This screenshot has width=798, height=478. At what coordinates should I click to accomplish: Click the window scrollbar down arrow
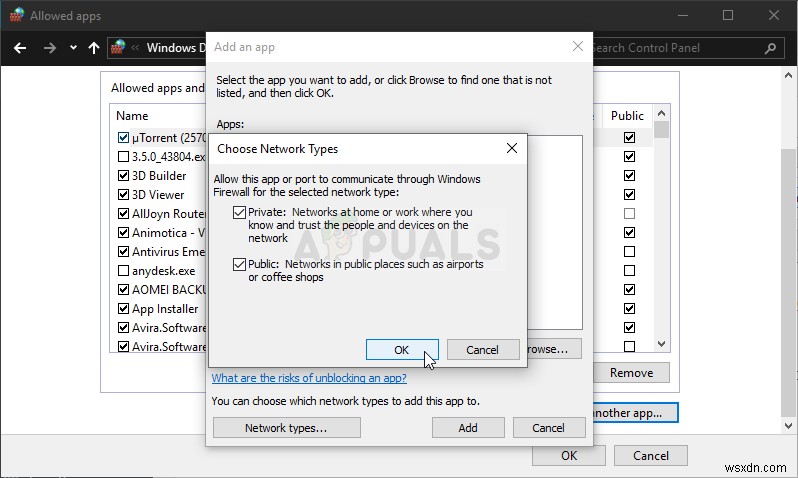[x=789, y=426]
